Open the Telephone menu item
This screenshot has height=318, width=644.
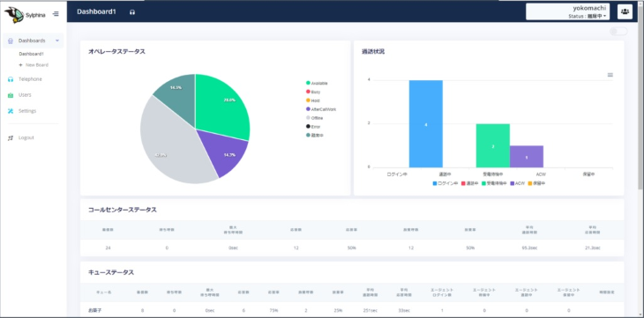pyautogui.click(x=30, y=79)
